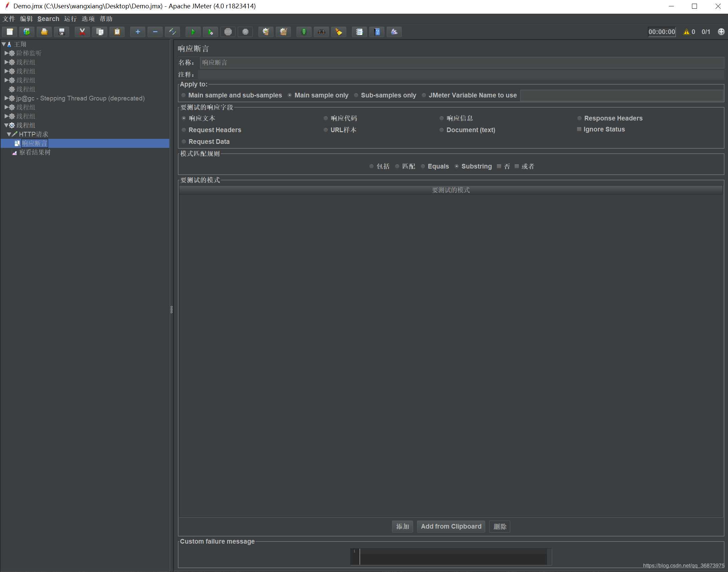Viewport: 728px width, 572px height.
Task: Open the 帮助 menu
Action: [106, 19]
